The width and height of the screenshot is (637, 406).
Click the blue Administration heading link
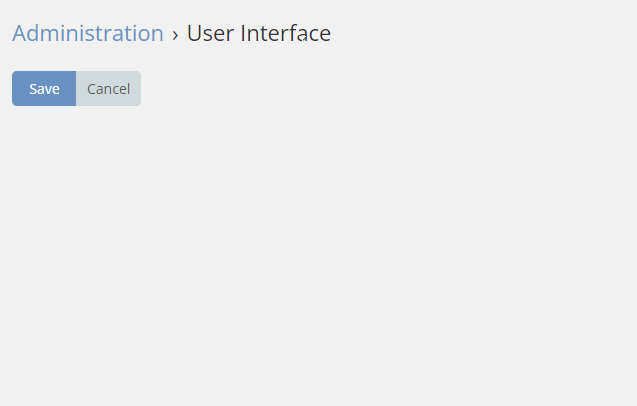tap(88, 33)
